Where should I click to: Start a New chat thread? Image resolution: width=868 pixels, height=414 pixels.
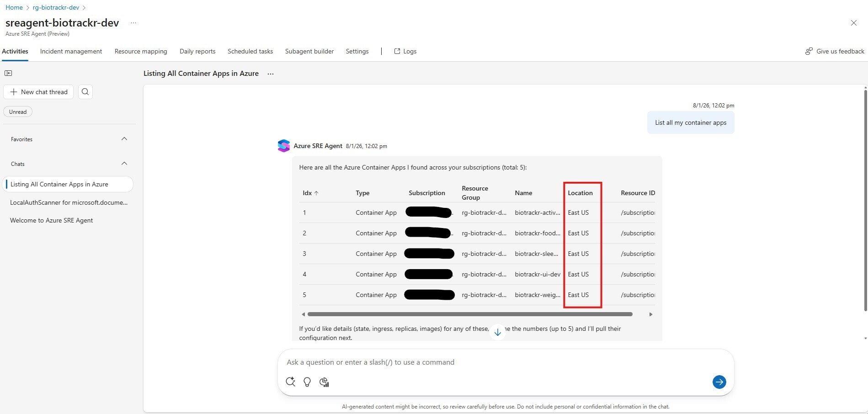tap(39, 92)
